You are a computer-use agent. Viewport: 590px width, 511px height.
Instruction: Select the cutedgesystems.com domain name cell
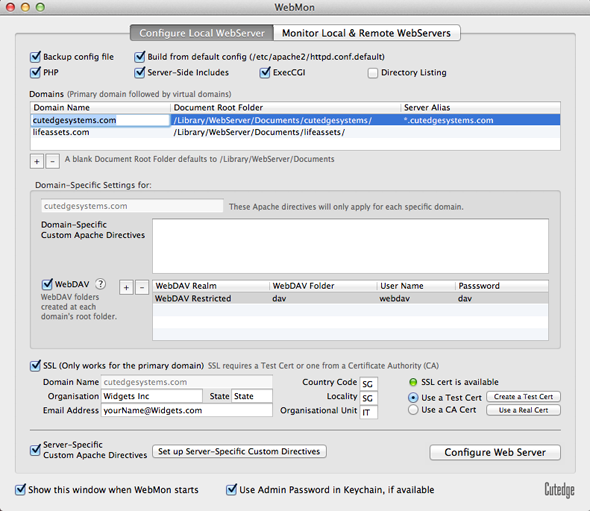100,120
